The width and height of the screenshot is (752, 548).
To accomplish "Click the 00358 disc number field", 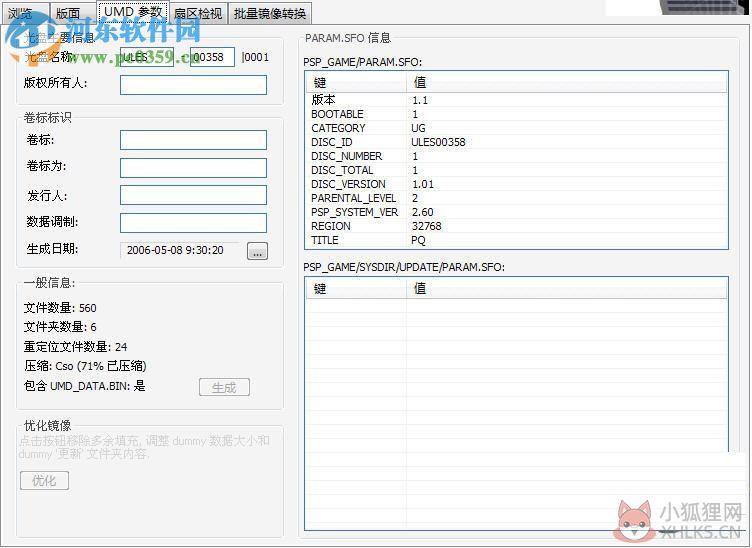I will coord(212,57).
